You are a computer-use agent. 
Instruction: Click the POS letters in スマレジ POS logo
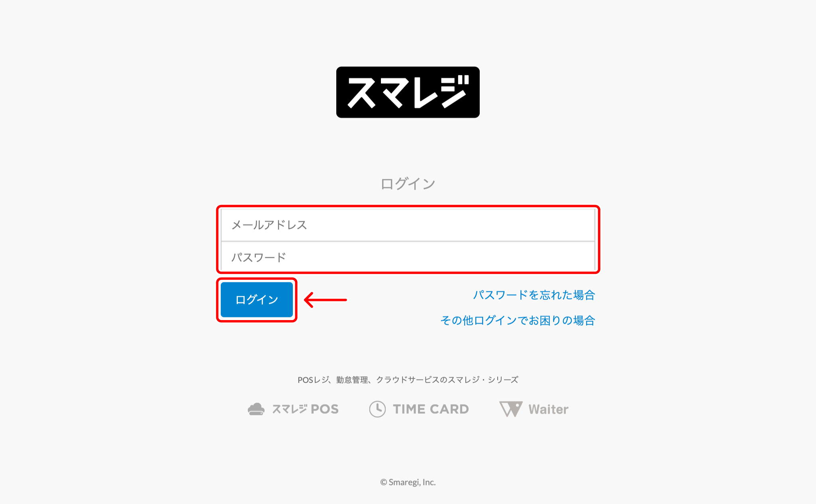tap(325, 409)
